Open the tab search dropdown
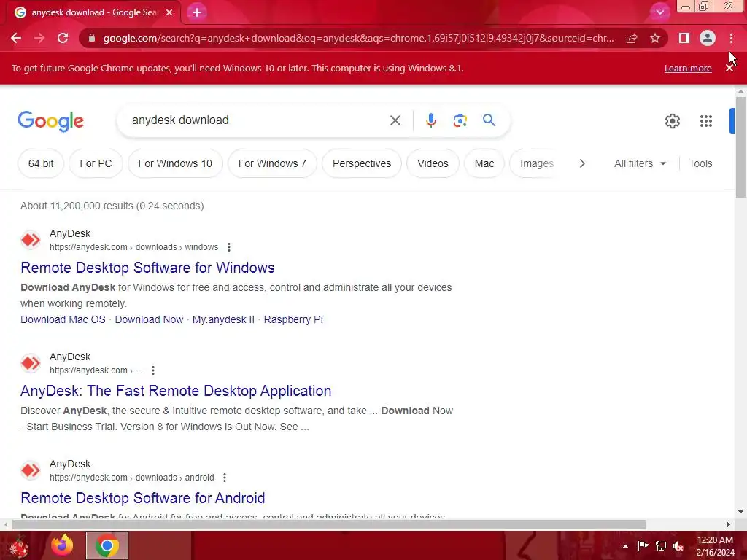This screenshot has width=747, height=560. click(x=659, y=12)
